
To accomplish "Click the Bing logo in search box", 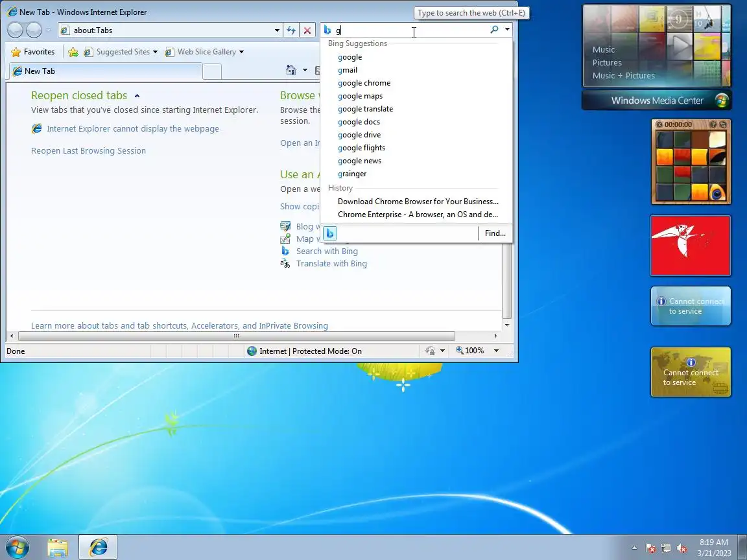I will (327, 30).
